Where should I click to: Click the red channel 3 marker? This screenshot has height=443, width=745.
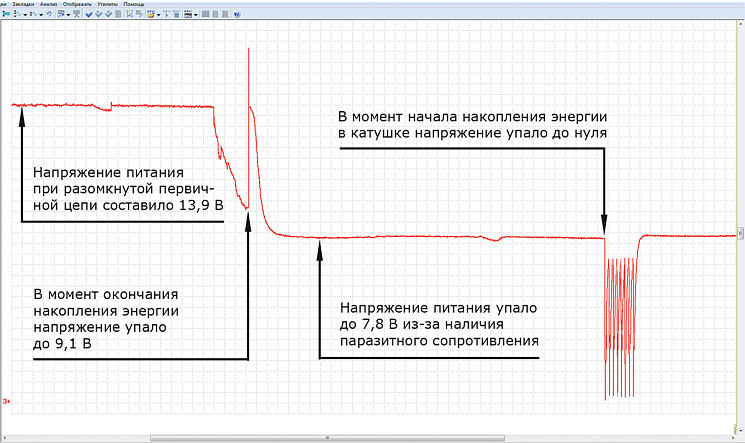click(x=6, y=401)
